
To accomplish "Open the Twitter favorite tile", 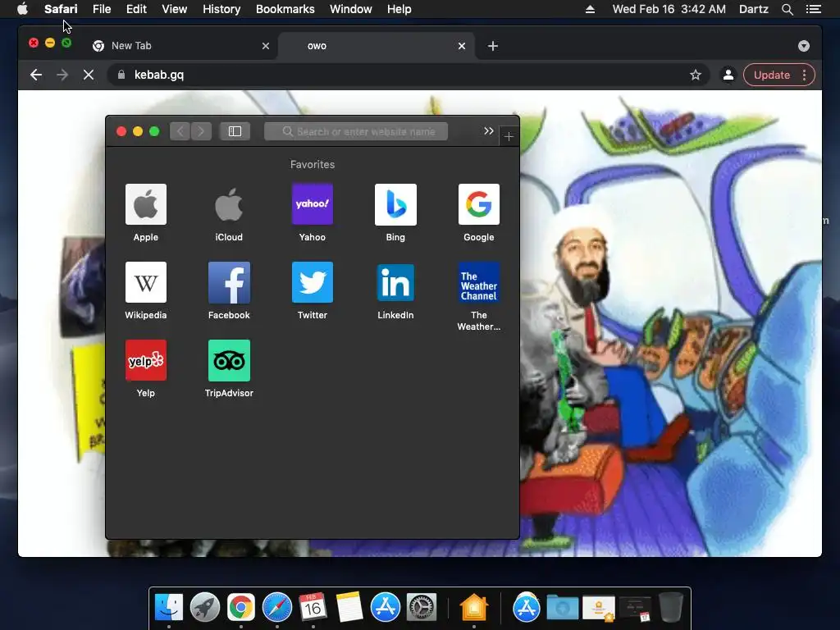I will pyautogui.click(x=313, y=282).
